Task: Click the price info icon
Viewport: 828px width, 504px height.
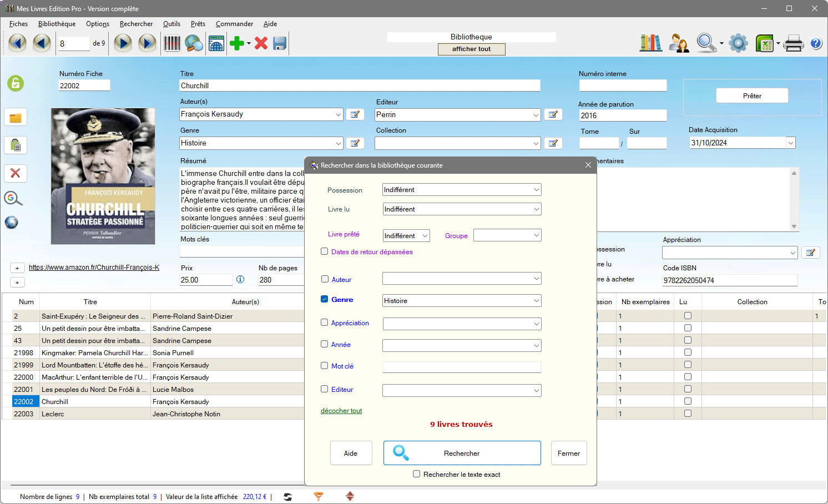Action: click(240, 279)
